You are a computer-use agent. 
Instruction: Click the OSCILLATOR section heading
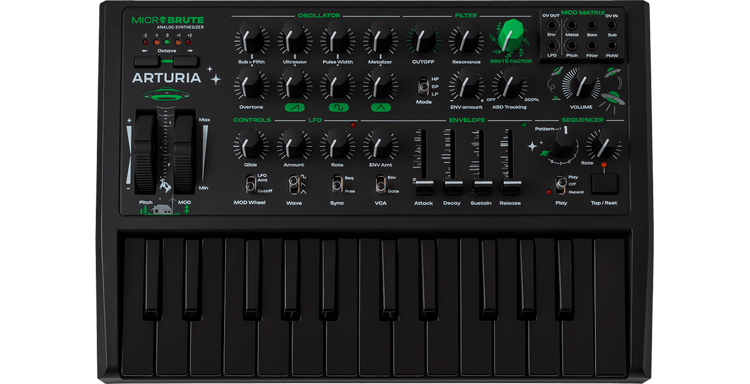(319, 16)
